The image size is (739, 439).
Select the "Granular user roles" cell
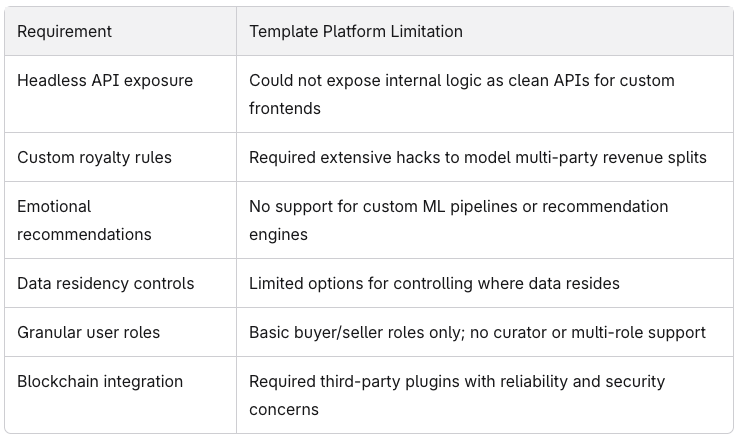click(88, 332)
